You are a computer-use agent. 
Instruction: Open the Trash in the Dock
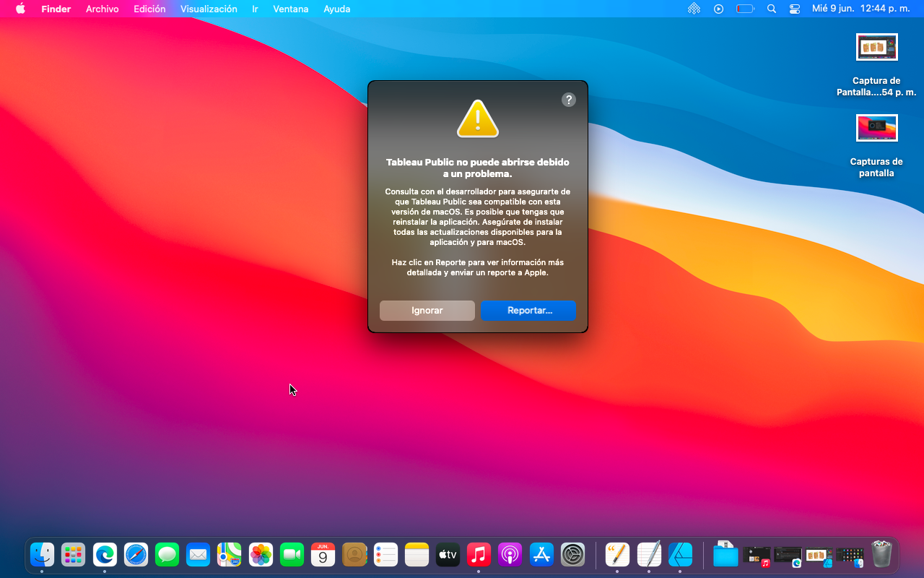point(881,555)
